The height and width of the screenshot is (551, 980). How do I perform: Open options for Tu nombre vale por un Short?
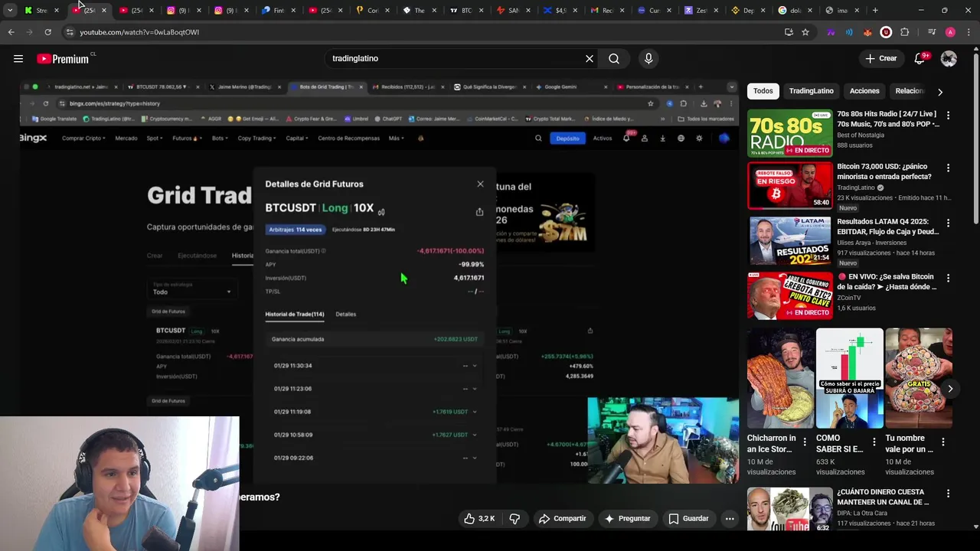point(942,442)
